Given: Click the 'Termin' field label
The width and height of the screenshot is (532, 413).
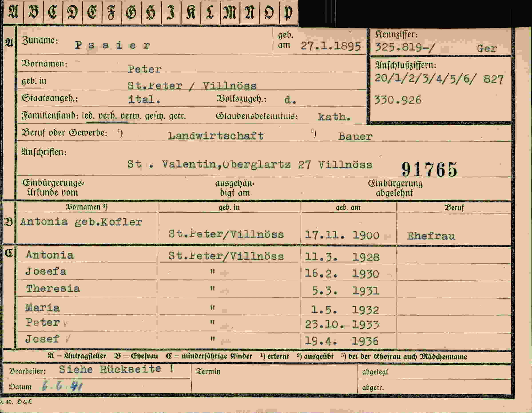Looking at the screenshot, I should tap(208, 371).
